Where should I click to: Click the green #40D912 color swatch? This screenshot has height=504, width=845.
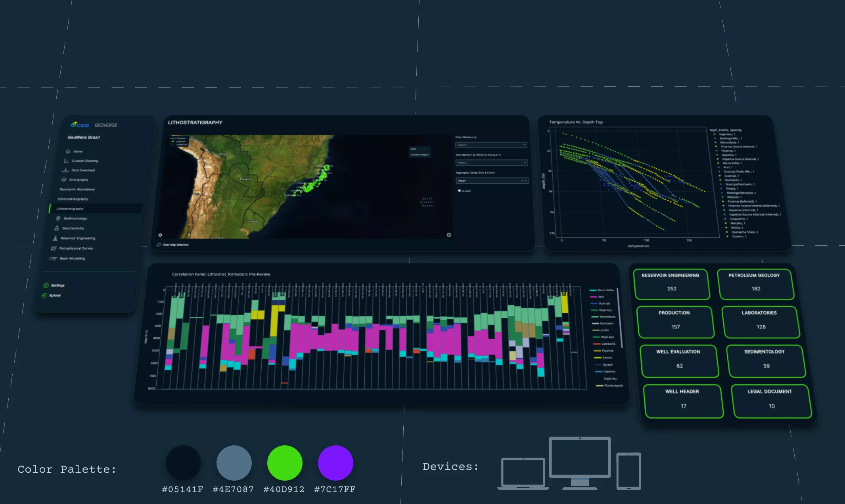point(284,463)
